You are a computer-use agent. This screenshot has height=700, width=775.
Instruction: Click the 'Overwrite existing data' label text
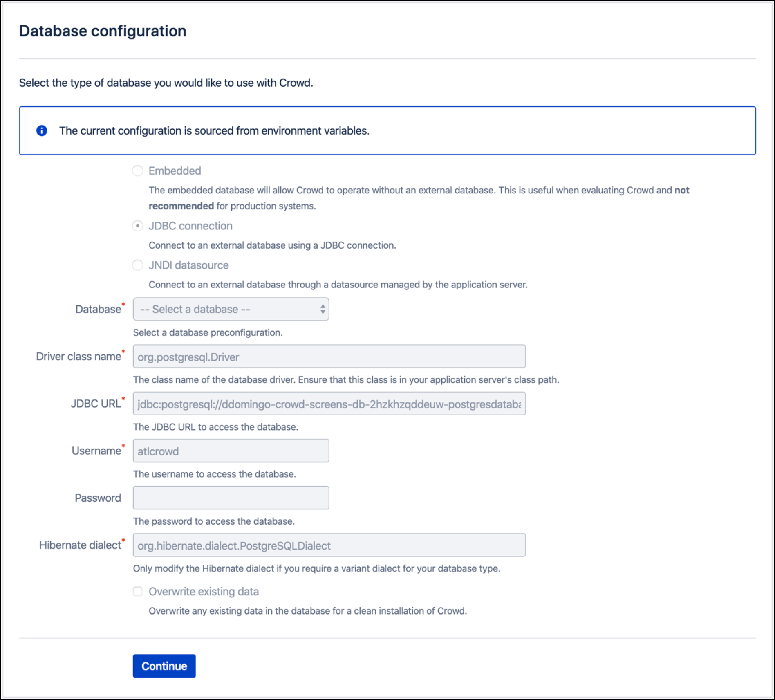[204, 592]
